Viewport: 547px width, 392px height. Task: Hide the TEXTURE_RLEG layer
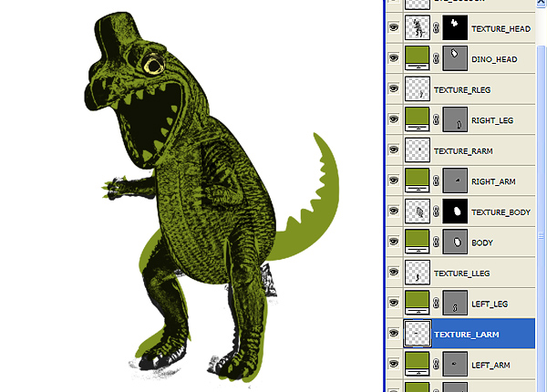pos(394,88)
